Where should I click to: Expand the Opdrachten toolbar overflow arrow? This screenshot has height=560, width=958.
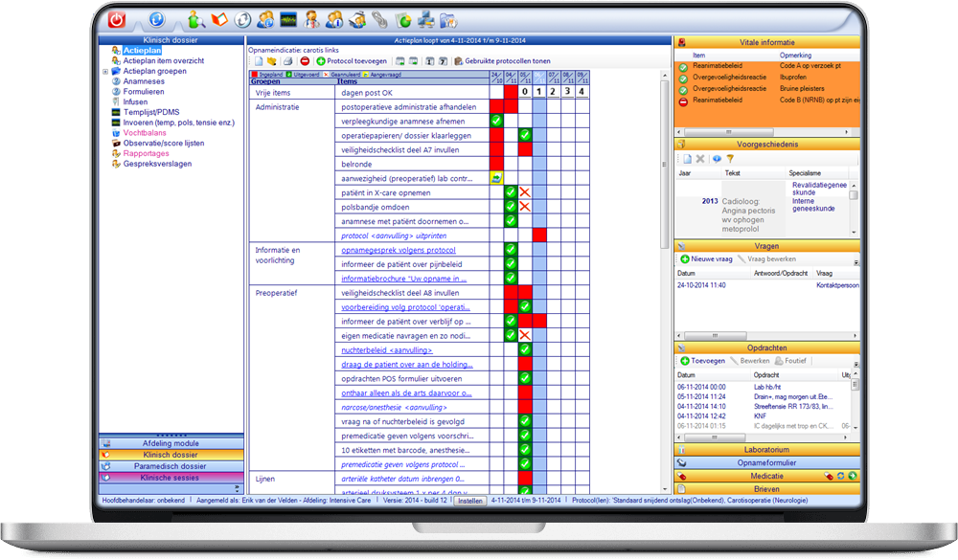click(855, 365)
